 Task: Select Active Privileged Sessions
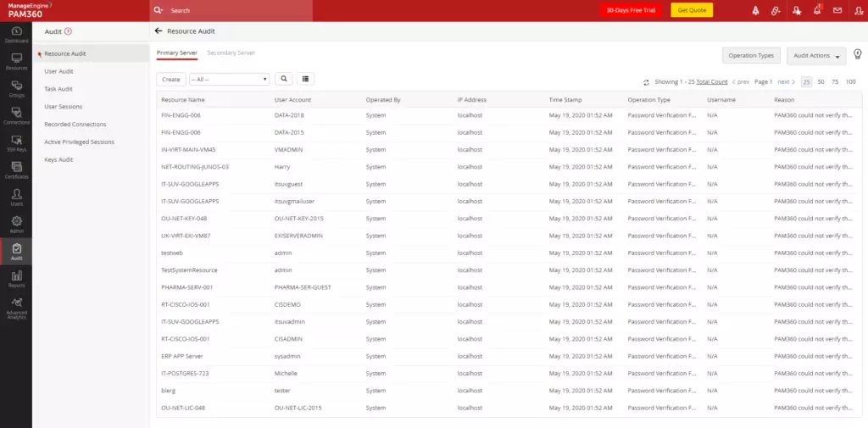[79, 142]
